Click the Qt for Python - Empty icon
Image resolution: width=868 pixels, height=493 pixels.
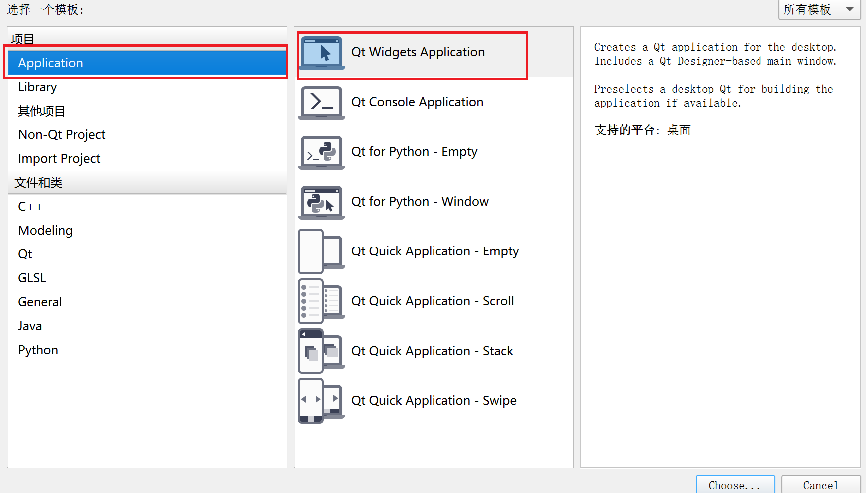click(x=322, y=152)
